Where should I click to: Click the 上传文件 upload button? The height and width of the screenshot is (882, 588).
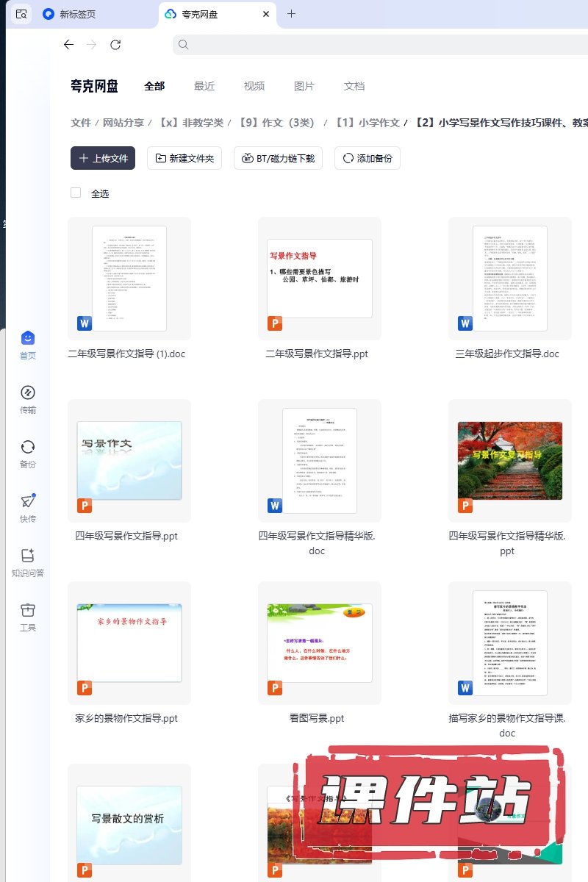(x=103, y=158)
